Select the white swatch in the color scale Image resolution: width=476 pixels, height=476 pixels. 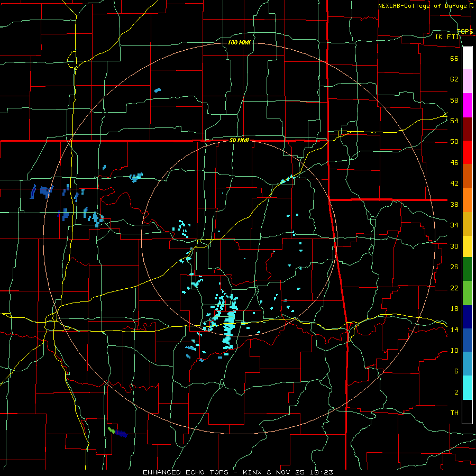[x=467, y=58]
